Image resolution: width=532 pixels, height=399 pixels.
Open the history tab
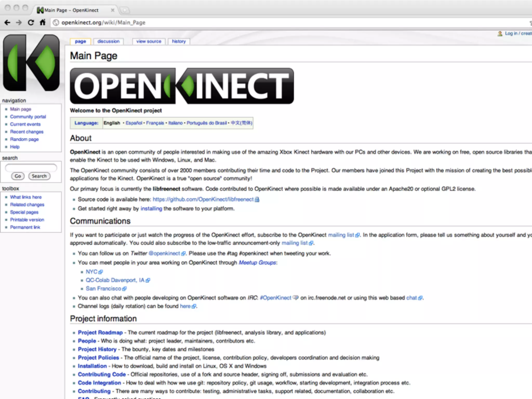pos(179,41)
